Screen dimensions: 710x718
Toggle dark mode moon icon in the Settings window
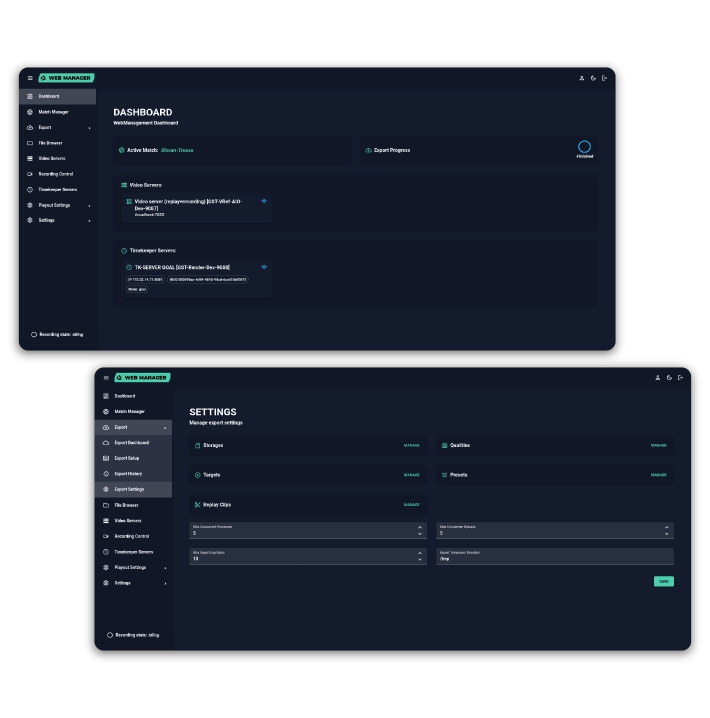click(669, 378)
